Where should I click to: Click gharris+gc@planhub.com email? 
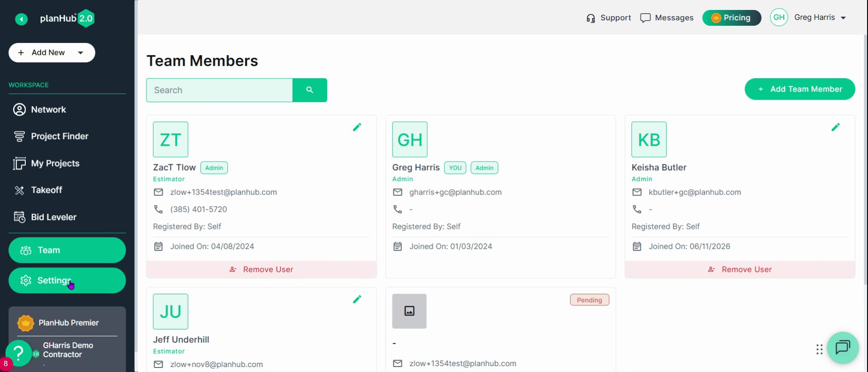pos(455,192)
